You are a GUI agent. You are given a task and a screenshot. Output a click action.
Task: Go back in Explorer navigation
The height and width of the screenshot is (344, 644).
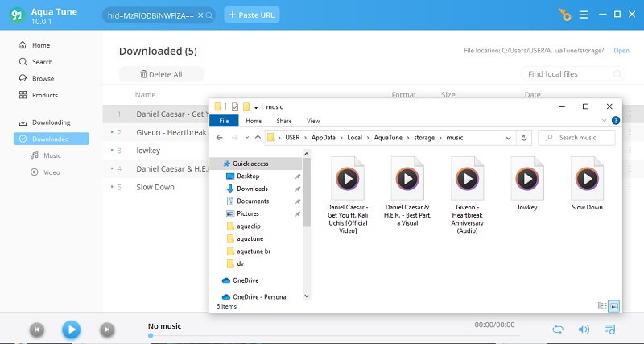(x=219, y=138)
